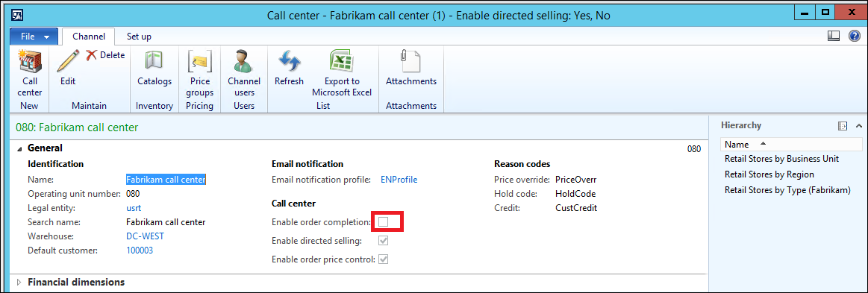Viewport: 868px width, 293px height.
Task: Click Export to Microsoft Excel
Action: pos(342,61)
